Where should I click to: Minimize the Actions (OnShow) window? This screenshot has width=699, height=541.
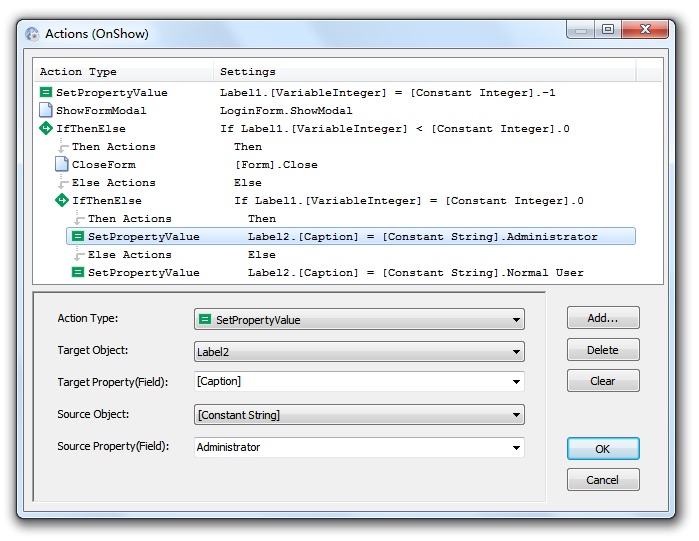[581, 29]
